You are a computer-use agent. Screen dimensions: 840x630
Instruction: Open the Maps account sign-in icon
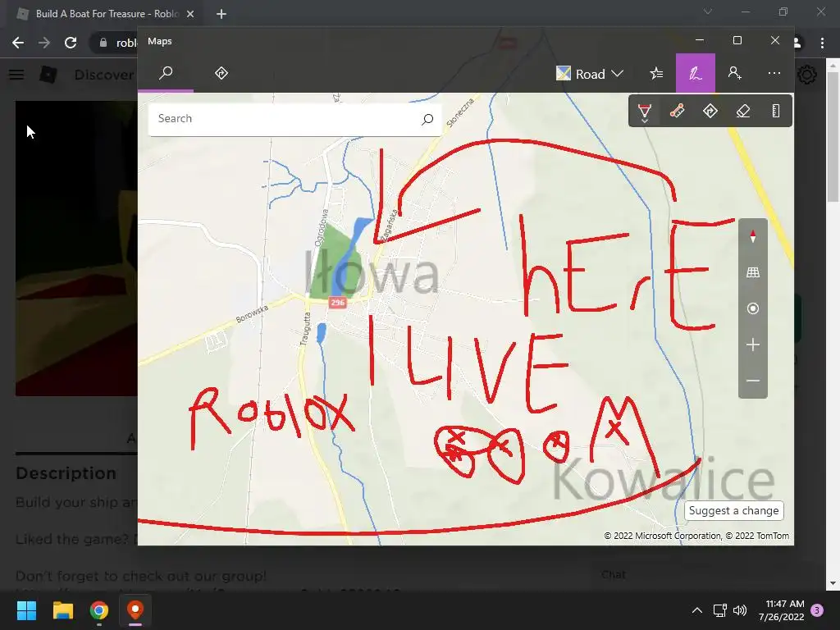734,73
